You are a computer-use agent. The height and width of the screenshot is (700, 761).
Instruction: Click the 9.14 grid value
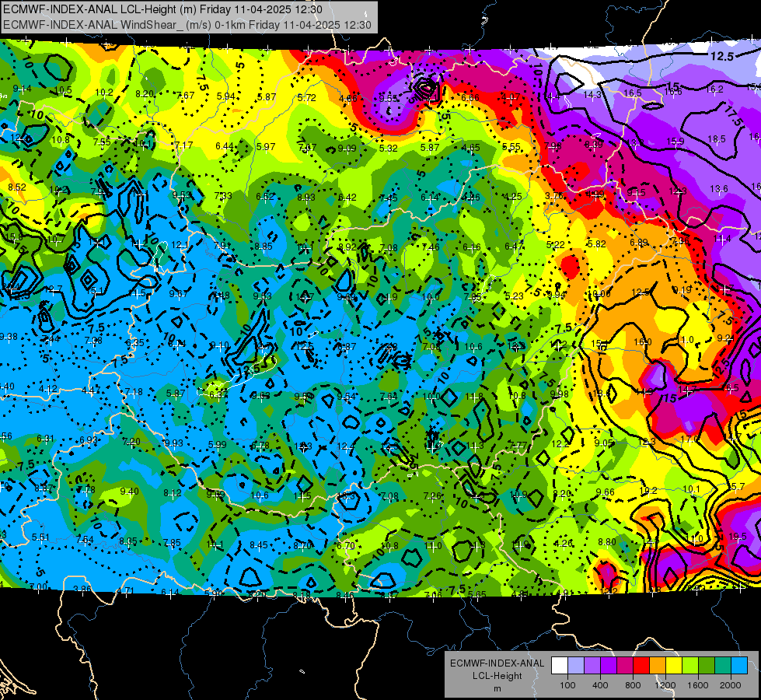click(x=23, y=89)
